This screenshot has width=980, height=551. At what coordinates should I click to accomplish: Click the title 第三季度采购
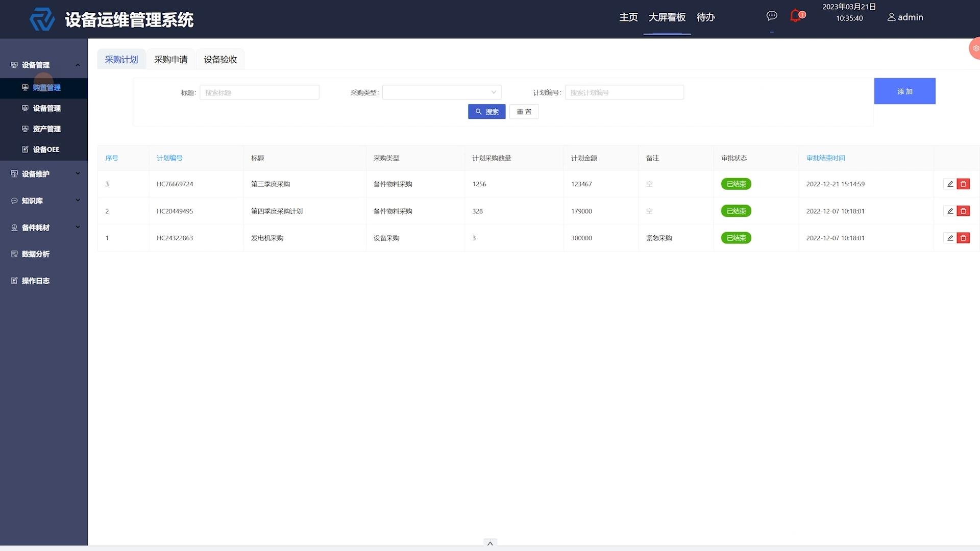(270, 184)
